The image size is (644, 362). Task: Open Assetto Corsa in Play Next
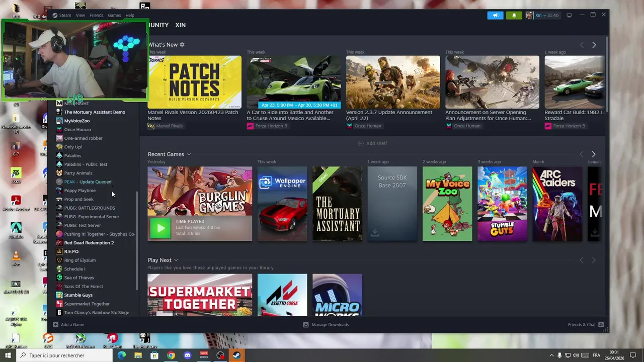(x=282, y=295)
